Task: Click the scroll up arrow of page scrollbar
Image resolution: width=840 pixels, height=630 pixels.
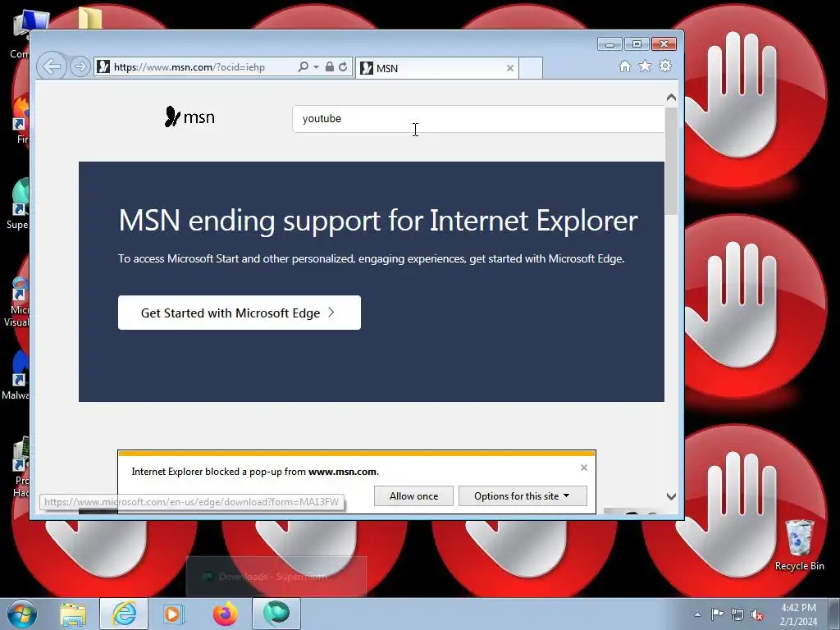Action: (x=671, y=98)
